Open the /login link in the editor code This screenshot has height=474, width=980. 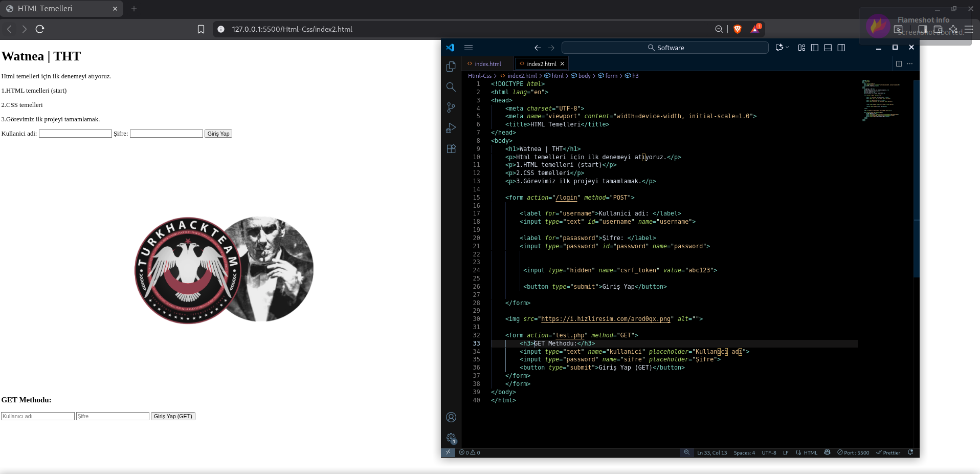[x=566, y=198]
